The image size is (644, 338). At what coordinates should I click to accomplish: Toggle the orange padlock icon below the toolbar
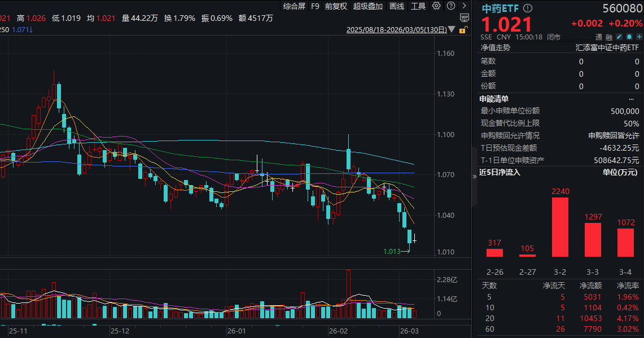click(x=463, y=30)
